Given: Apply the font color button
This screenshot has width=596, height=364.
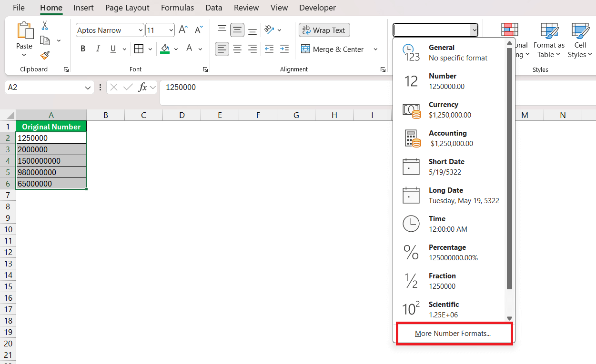Looking at the screenshot, I should [189, 49].
